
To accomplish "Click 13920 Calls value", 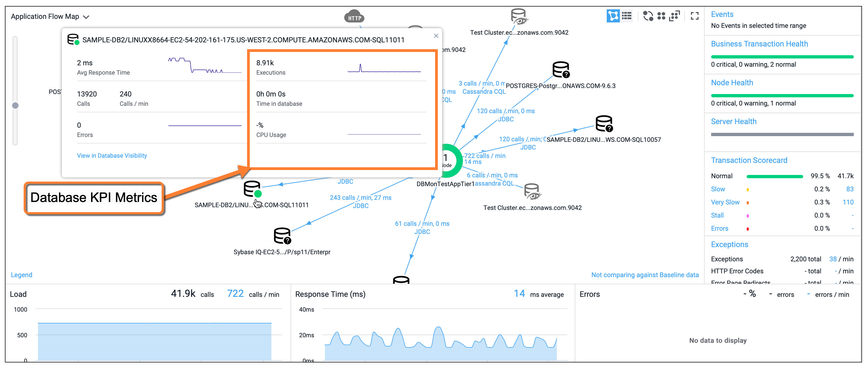I will click(87, 94).
